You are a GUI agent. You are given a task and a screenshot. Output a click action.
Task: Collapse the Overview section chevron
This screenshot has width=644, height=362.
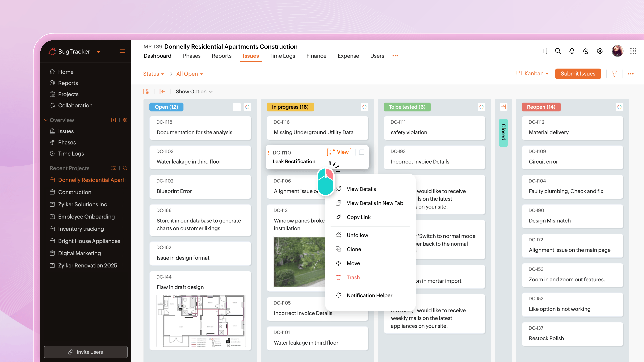[x=46, y=120]
